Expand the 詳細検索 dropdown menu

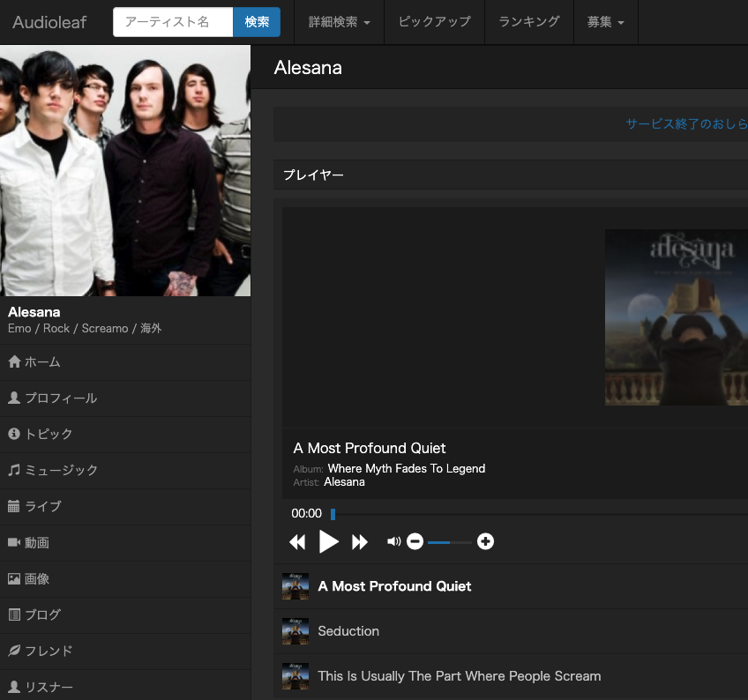pos(340,22)
